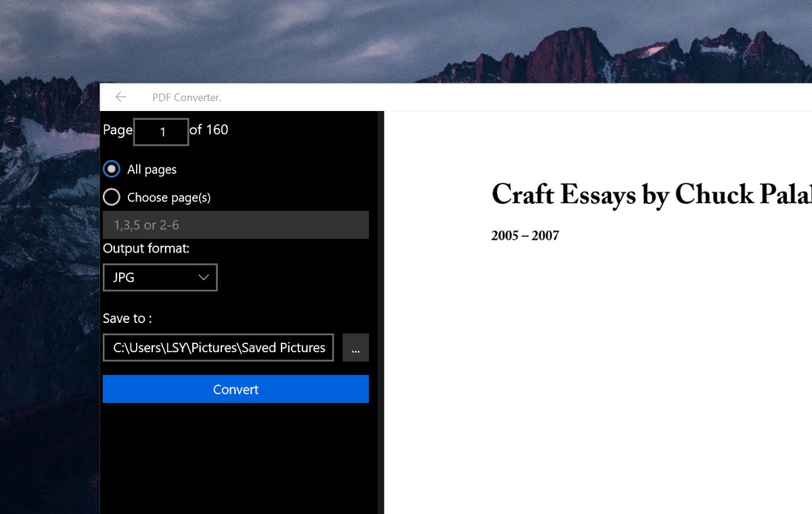Viewport: 812px width, 514px height.
Task: Select the All pages radio button
Action: (112, 169)
